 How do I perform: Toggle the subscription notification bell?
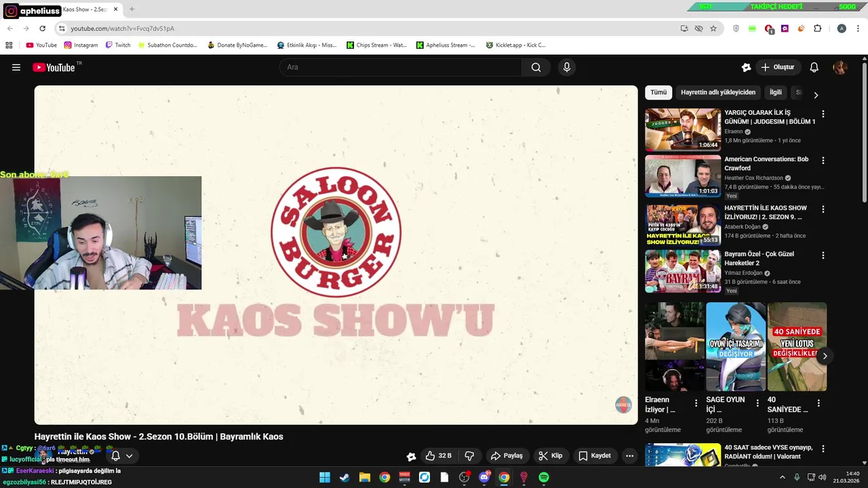(x=115, y=455)
